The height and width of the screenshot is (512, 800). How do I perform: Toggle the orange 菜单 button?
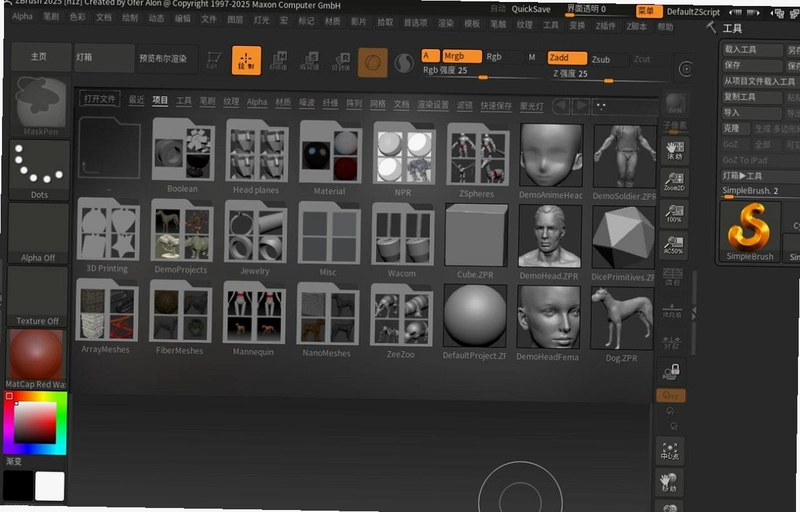pyautogui.click(x=648, y=11)
